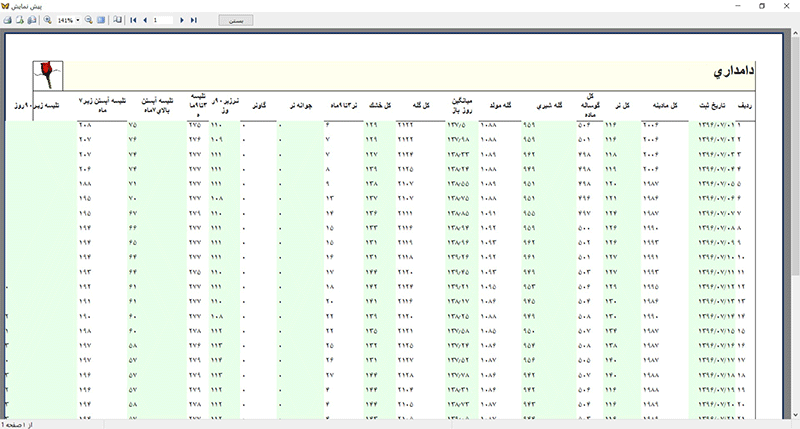800x429 pixels.
Task: Print the report with the printer icon
Action: point(8,20)
